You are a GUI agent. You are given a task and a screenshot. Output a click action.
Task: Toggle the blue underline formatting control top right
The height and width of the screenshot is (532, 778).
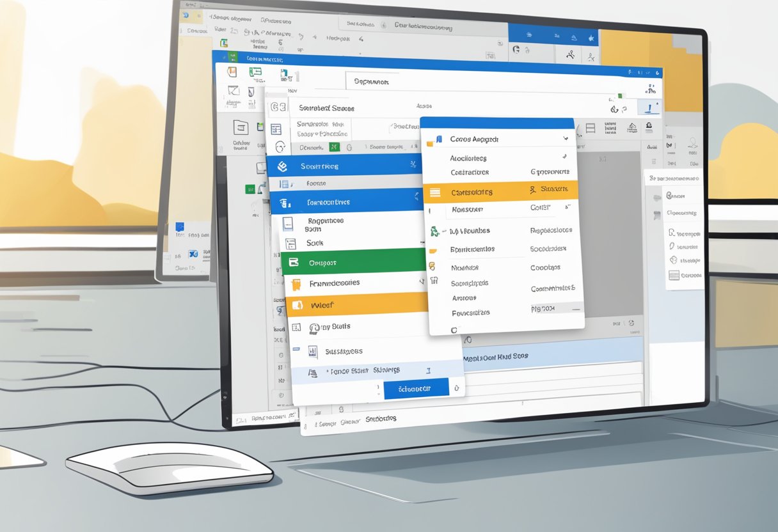649,107
